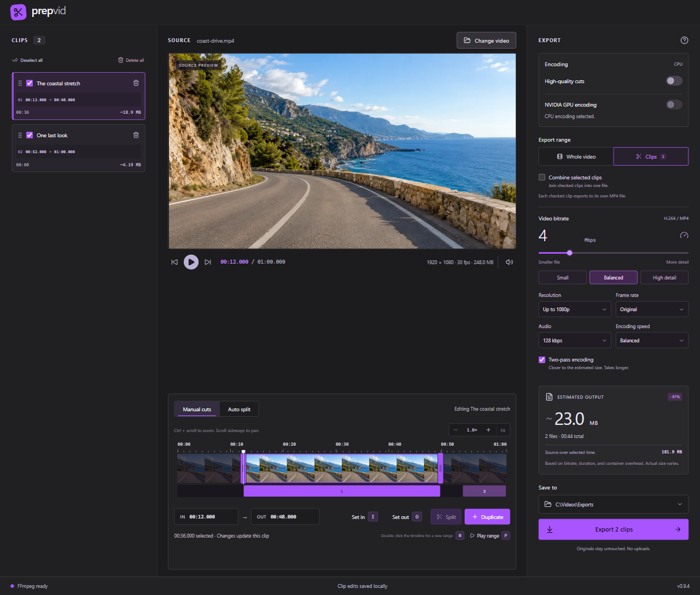Open the Encoding speed dropdown
This screenshot has height=595, width=700.
pos(652,340)
